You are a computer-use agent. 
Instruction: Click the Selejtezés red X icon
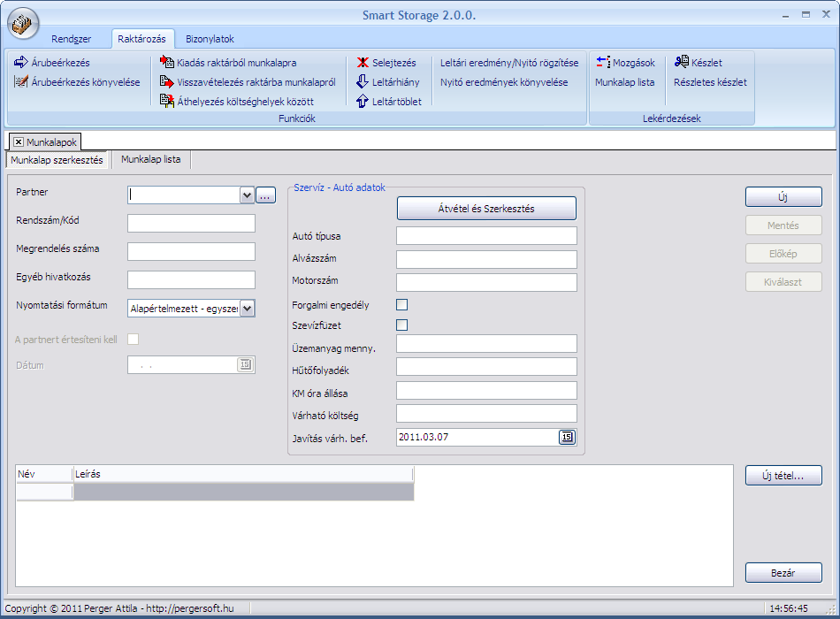(x=363, y=63)
